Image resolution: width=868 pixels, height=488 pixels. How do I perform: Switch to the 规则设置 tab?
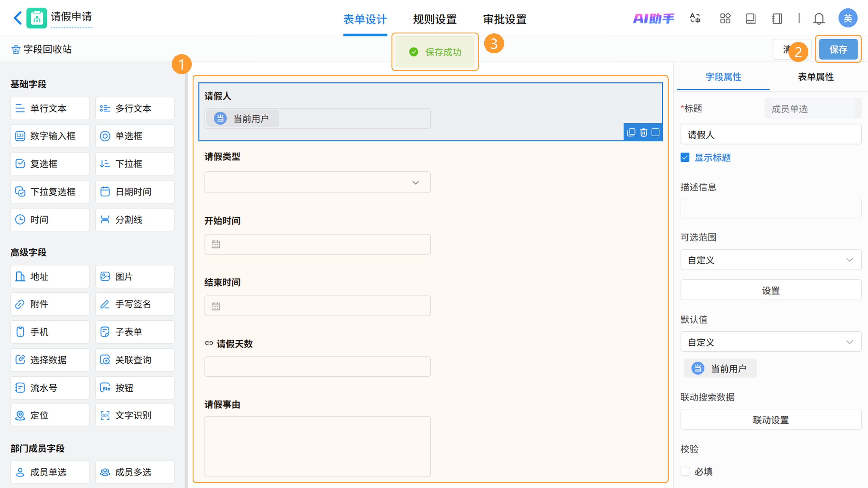coord(435,19)
